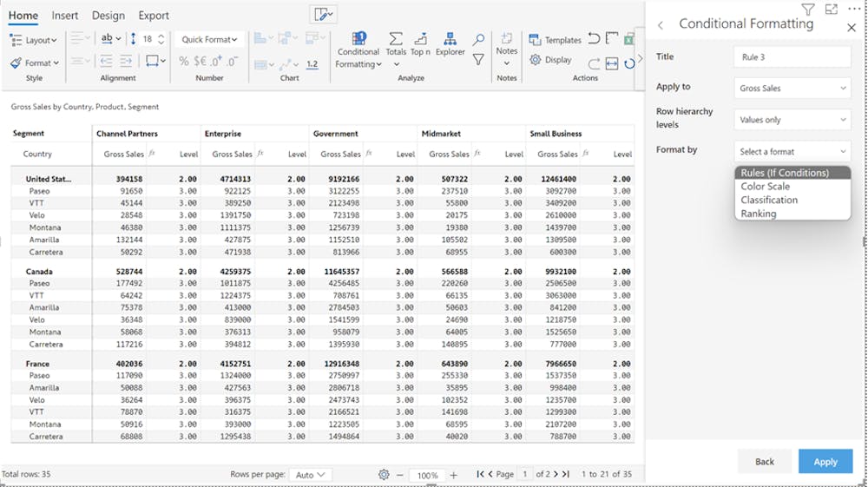Switch to the Design tab
The width and height of the screenshot is (868, 487).
108,16
